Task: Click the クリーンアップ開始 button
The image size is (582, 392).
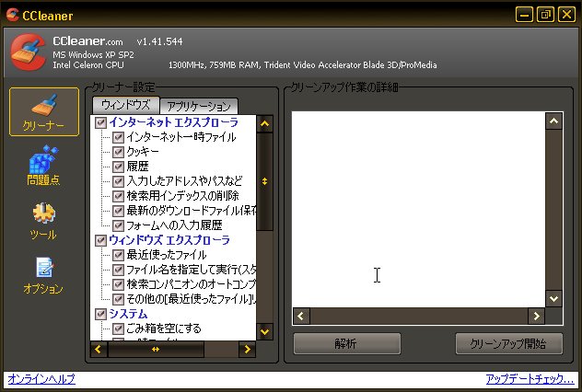Action: click(x=508, y=344)
